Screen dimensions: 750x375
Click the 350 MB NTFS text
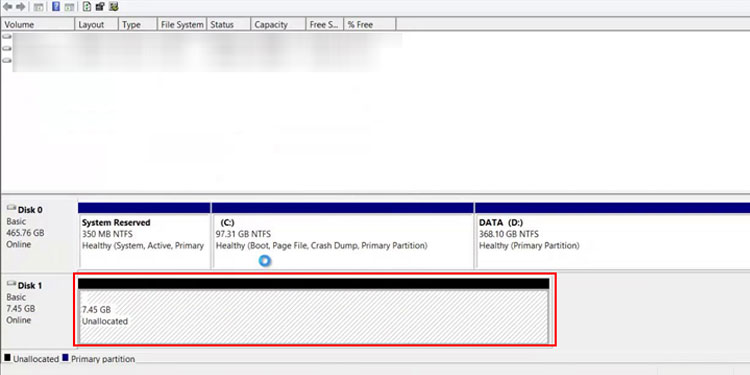click(108, 234)
